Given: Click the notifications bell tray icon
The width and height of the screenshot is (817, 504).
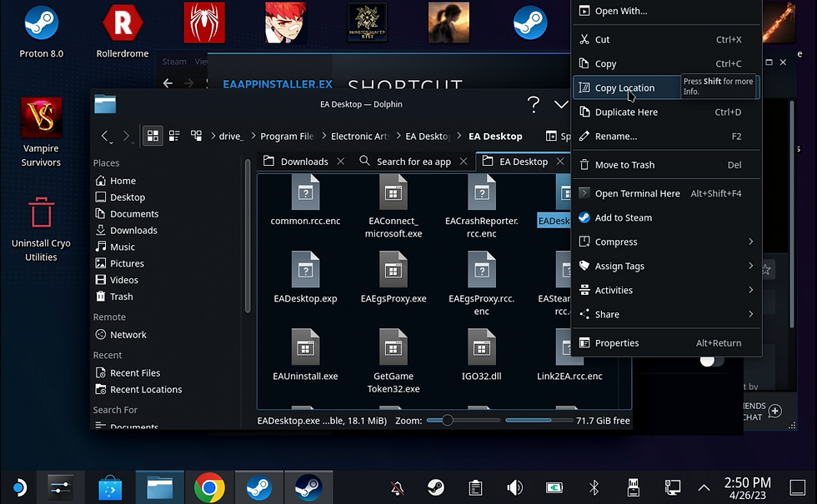Looking at the screenshot, I should coord(397,488).
